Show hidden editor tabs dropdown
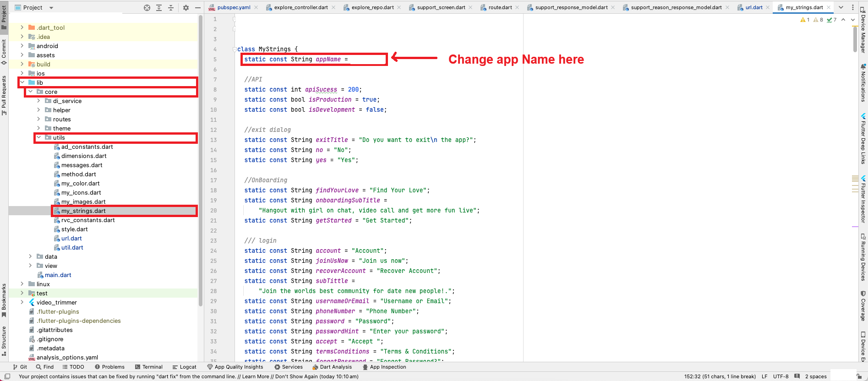The height and width of the screenshot is (381, 868). click(841, 7)
